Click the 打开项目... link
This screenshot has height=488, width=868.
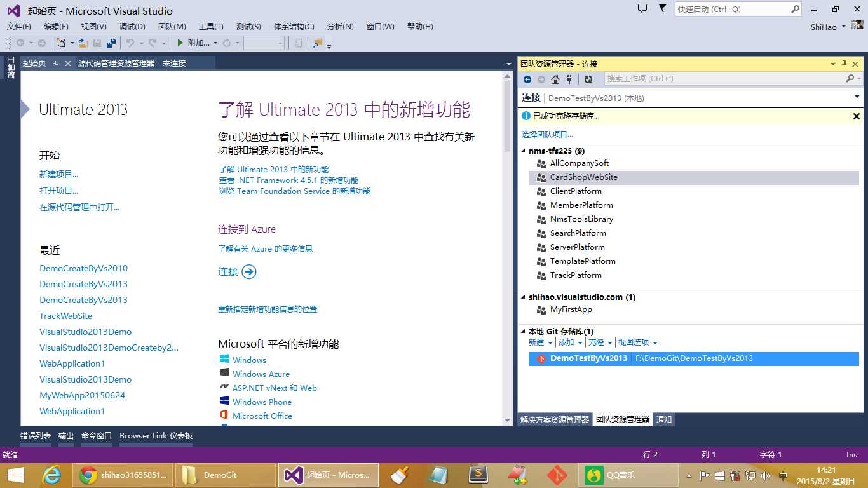point(59,191)
